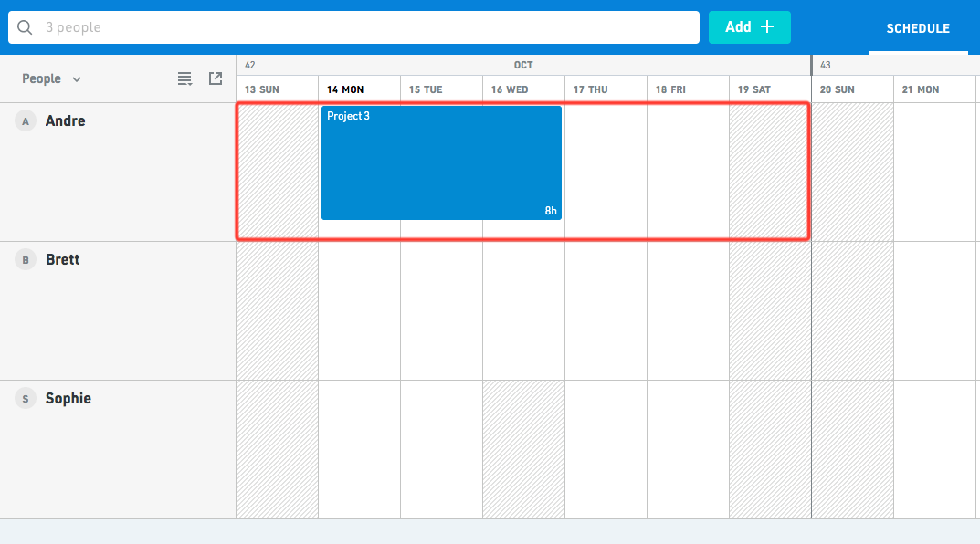The height and width of the screenshot is (544, 980).
Task: Open Andre's person name
Action: click(x=66, y=121)
